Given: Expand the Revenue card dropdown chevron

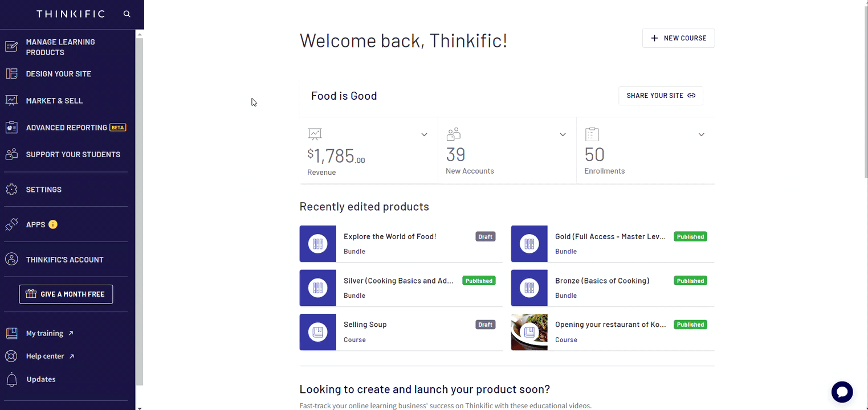Looking at the screenshot, I should point(424,134).
